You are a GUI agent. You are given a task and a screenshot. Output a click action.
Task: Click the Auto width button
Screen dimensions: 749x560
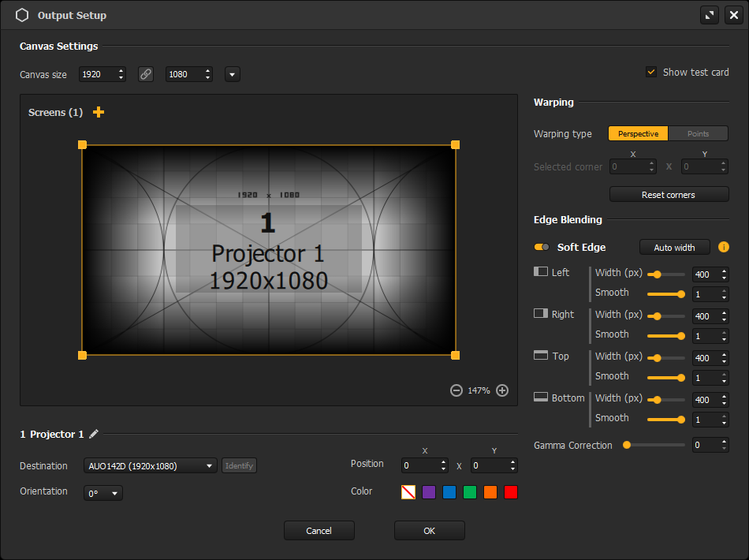click(x=674, y=248)
